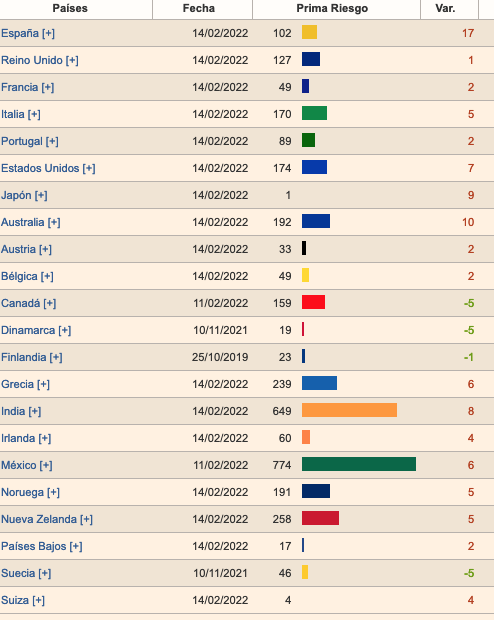Image resolution: width=494 pixels, height=620 pixels.
Task: Click Países Bajos' risk value 17
Action: [285, 546]
